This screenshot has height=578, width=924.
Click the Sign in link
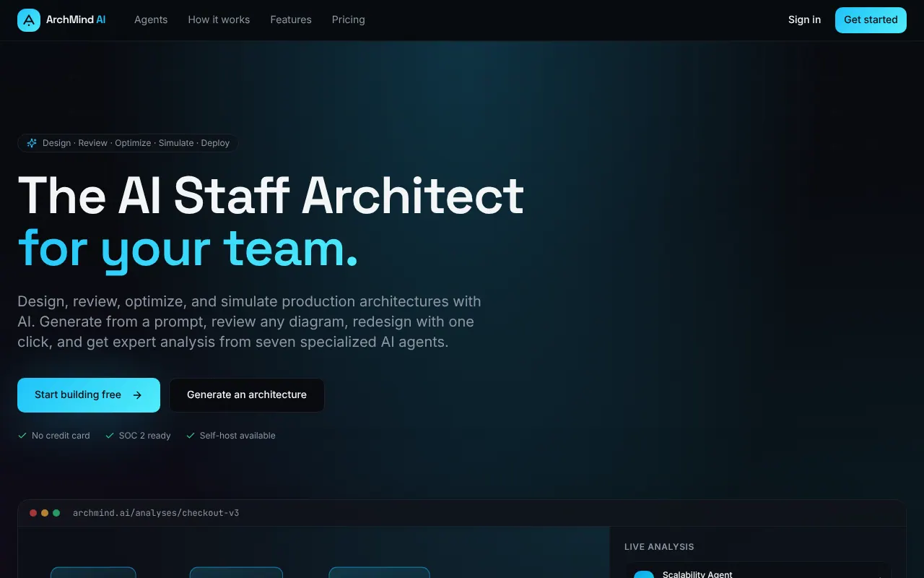click(x=804, y=20)
